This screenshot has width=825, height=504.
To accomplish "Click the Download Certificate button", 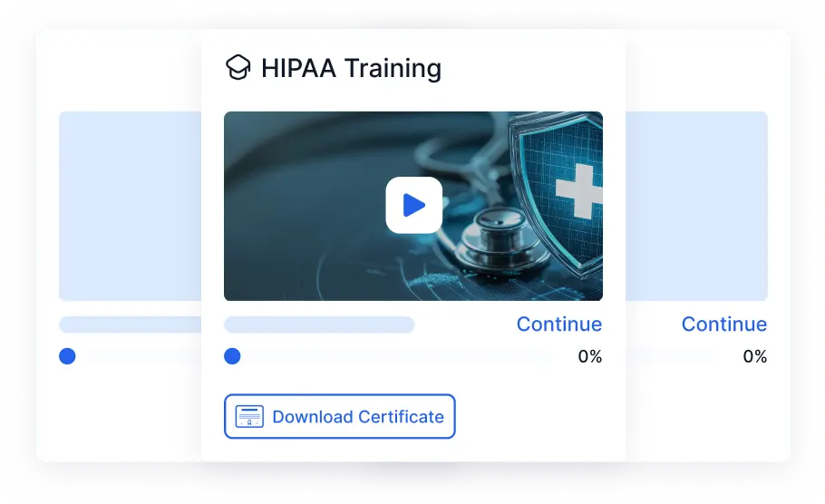I will 339,416.
